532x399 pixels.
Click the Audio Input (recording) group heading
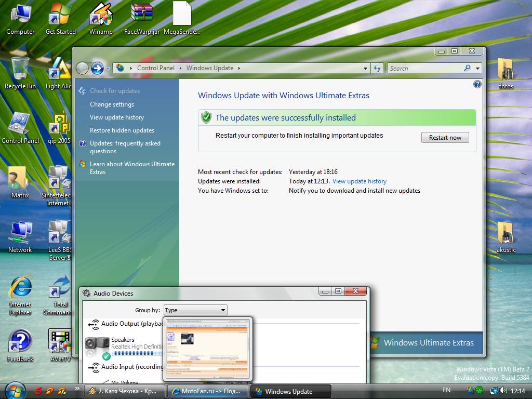(x=132, y=367)
